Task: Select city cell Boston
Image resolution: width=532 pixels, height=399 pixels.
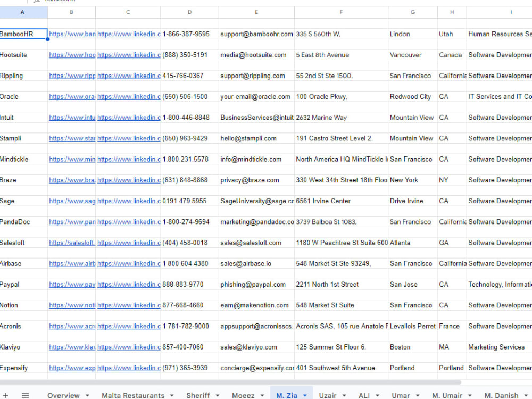Action: coord(413,347)
